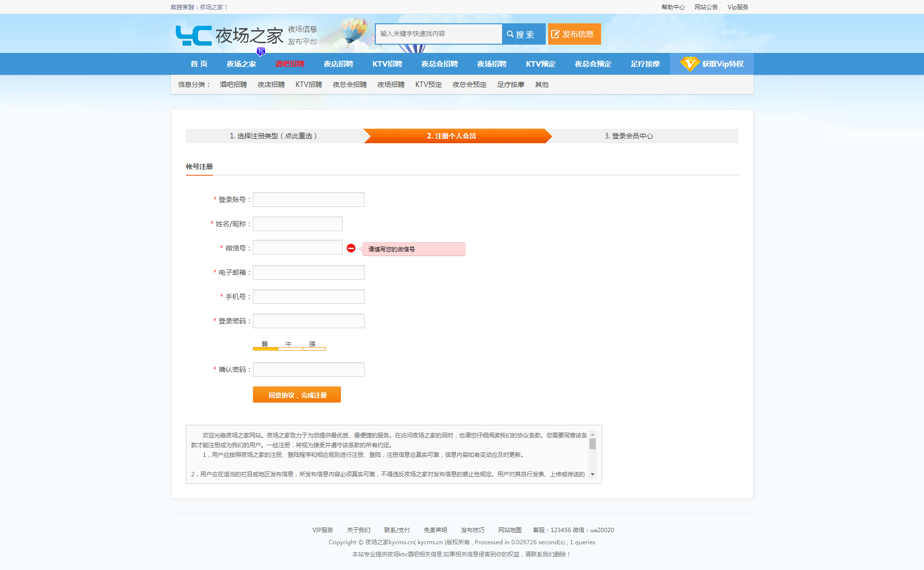
Task: Focus the keyword search input box
Action: pos(438,34)
